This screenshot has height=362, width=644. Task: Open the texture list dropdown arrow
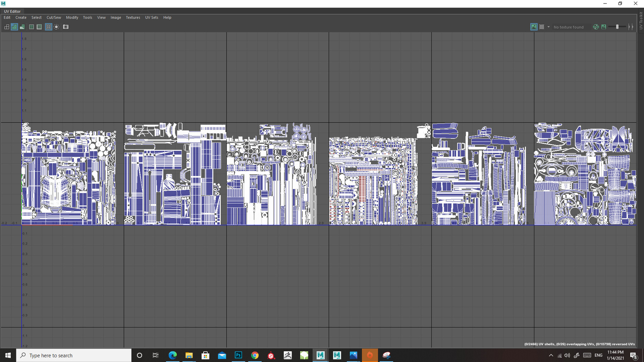548,27
